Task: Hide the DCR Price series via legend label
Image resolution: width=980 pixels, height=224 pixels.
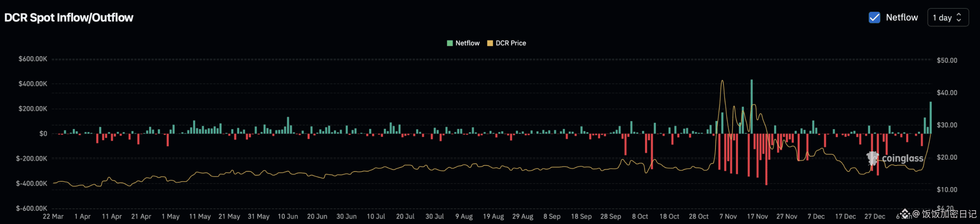Action: pyautogui.click(x=511, y=43)
